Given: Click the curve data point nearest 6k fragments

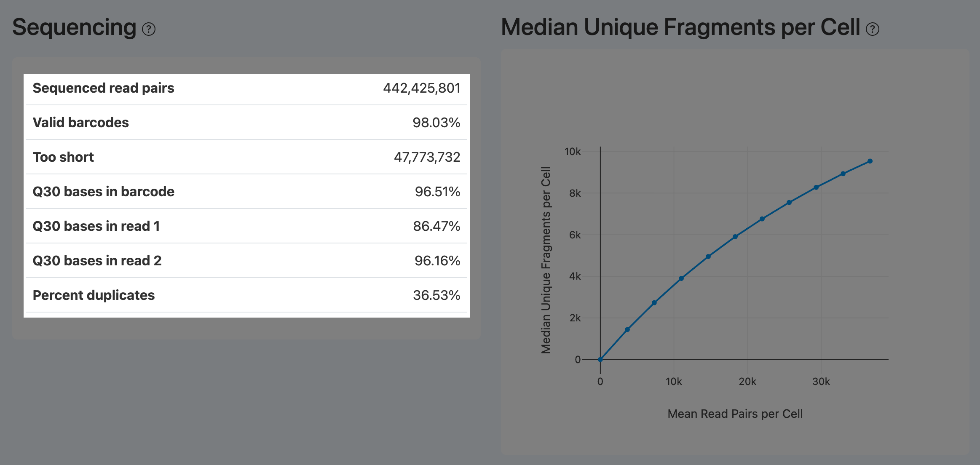Looking at the screenshot, I should click(x=735, y=237).
